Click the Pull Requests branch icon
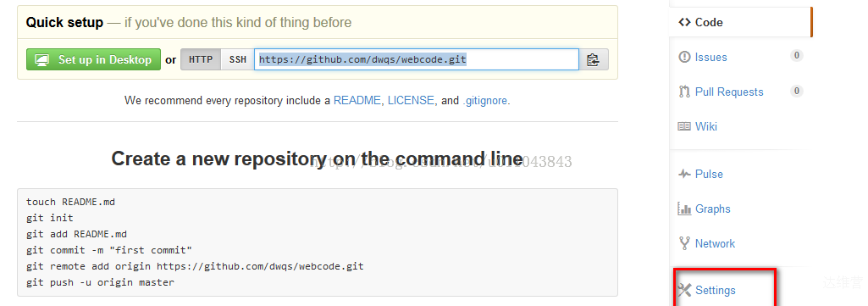868x306 pixels. [685, 92]
